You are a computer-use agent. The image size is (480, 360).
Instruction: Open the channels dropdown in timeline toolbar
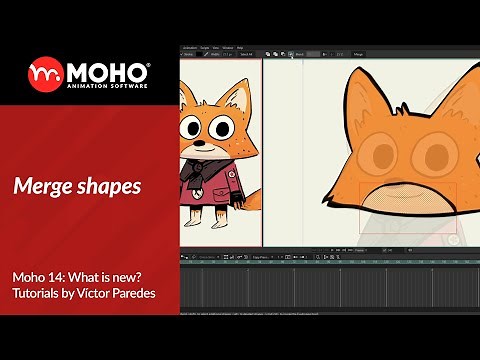pos(209,257)
